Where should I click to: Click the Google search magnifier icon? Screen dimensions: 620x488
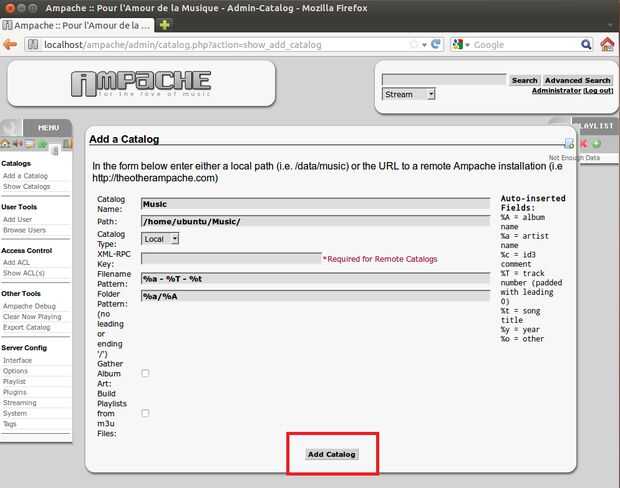click(586, 45)
